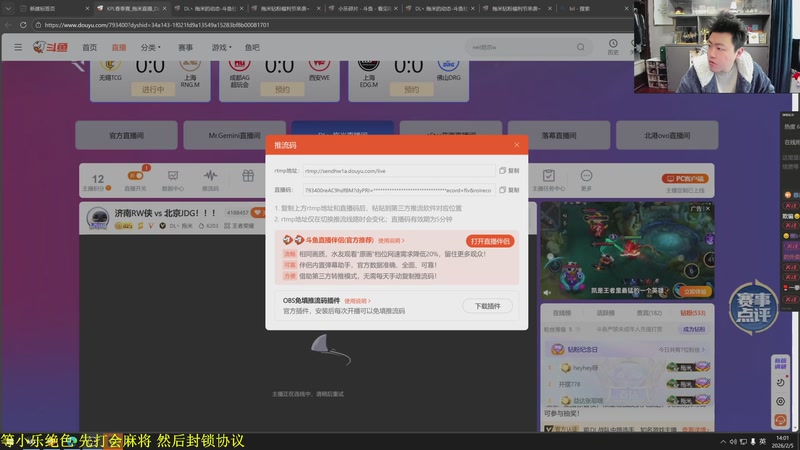
Task: Click the gift box icon in the streamer toolbar
Action: click(x=248, y=176)
